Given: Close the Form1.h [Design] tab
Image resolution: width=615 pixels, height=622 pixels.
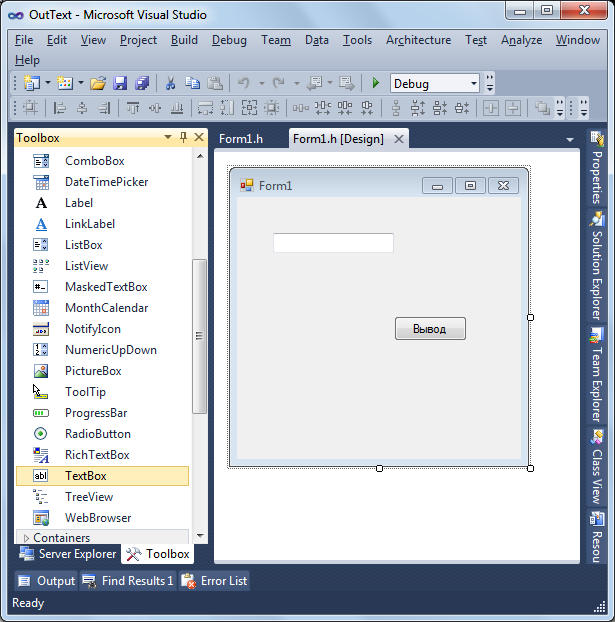Looking at the screenshot, I should 399,139.
